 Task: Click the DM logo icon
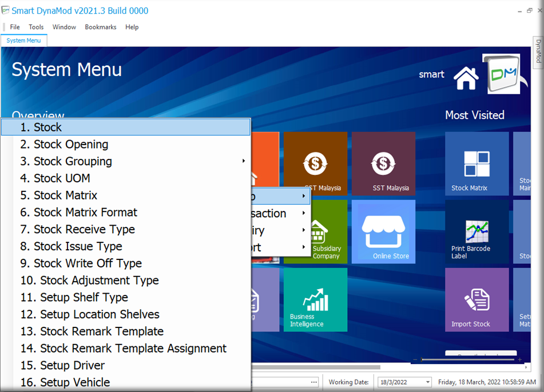coord(501,74)
